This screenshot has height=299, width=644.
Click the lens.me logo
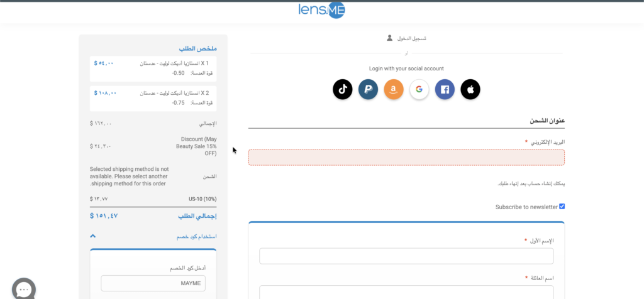point(321,11)
